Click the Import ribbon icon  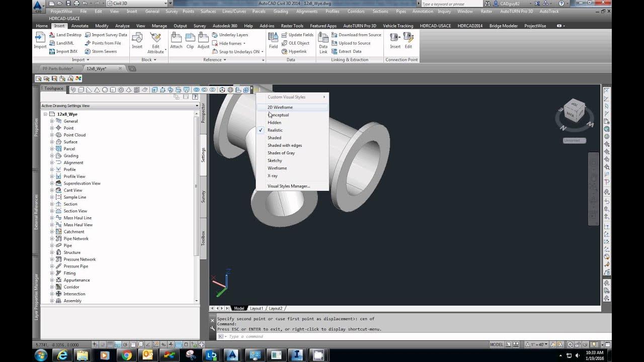[x=40, y=41]
